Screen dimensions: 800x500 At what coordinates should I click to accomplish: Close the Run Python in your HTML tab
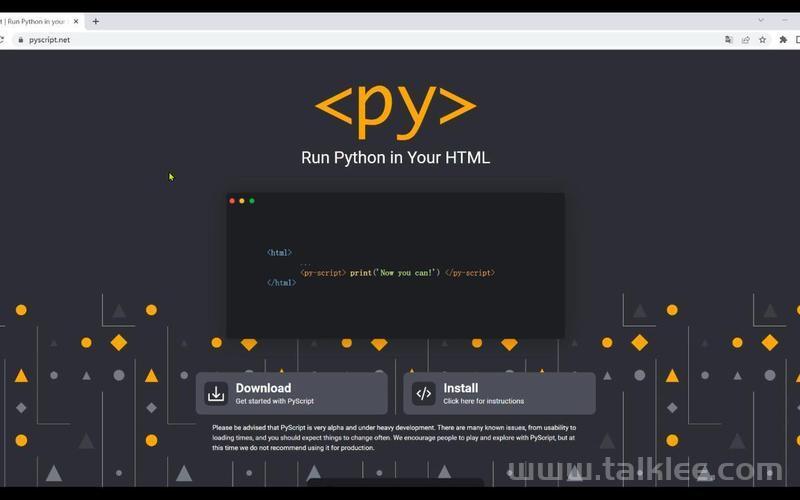(76, 21)
